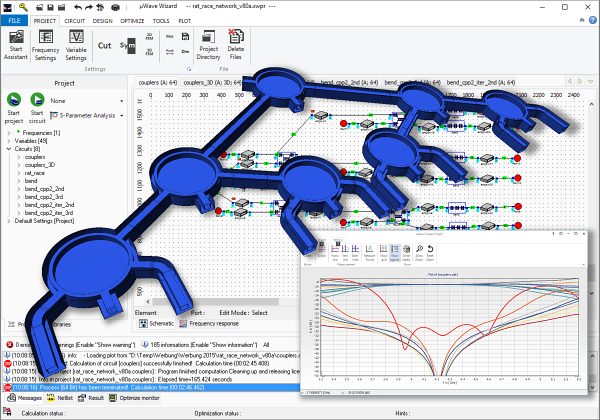Screen dimensions: 600x420
Task: Select the rat_race circuit in tree
Action: (x=36, y=173)
